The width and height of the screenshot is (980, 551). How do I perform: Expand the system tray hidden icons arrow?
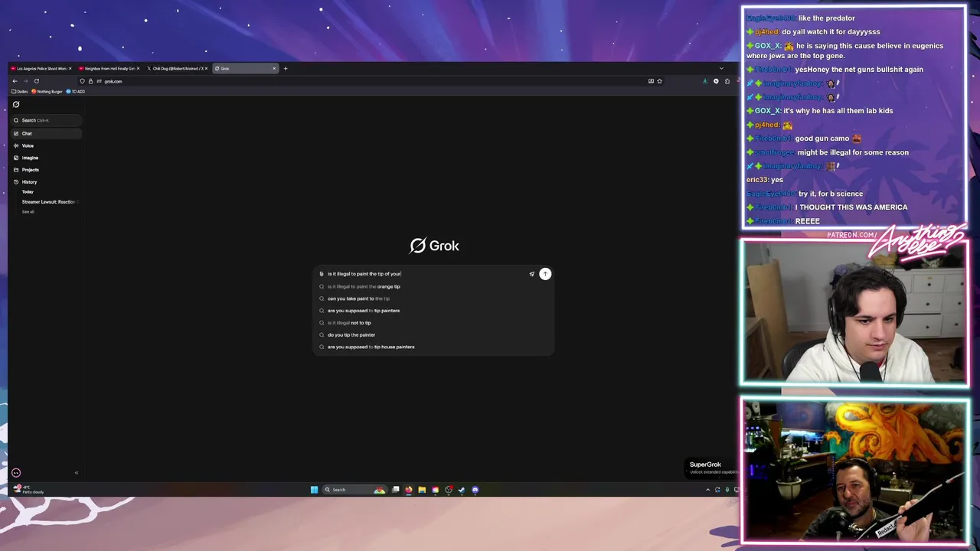click(x=707, y=490)
